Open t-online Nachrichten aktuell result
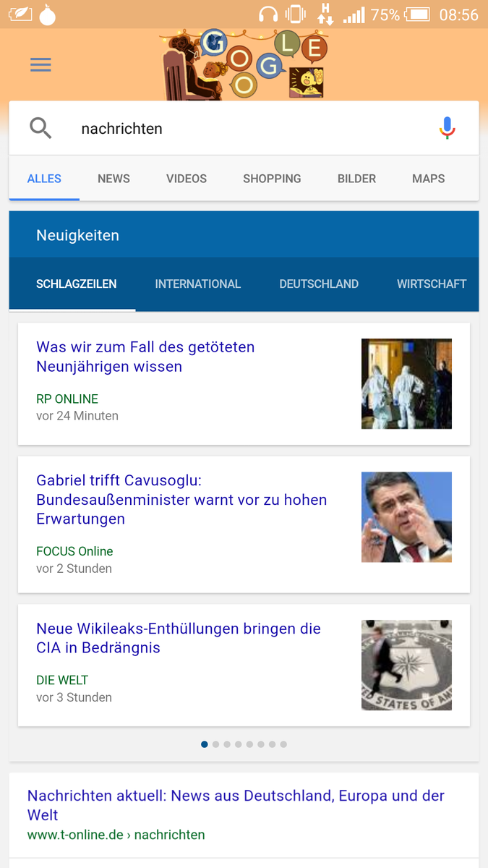488x868 pixels. tap(236, 804)
